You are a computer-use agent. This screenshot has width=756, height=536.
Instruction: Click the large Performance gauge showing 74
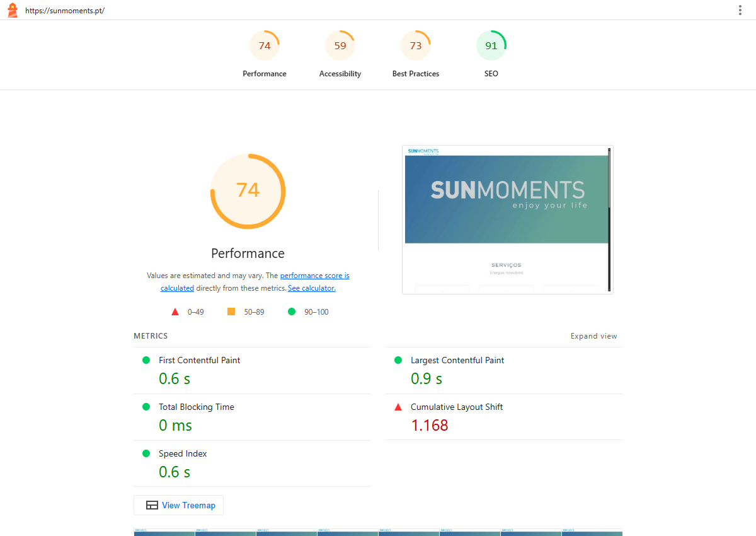[x=248, y=191]
